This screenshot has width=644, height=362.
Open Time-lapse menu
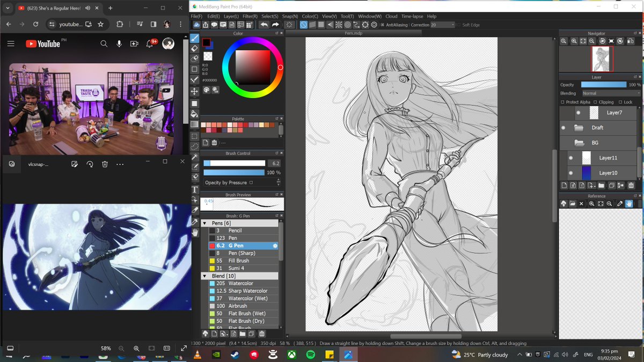pyautogui.click(x=413, y=17)
